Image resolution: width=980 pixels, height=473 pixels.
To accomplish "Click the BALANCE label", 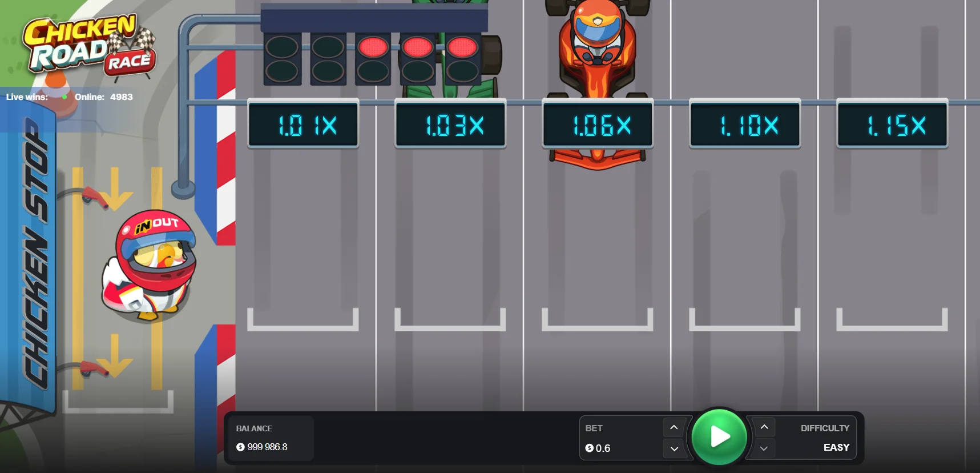I will tap(254, 428).
